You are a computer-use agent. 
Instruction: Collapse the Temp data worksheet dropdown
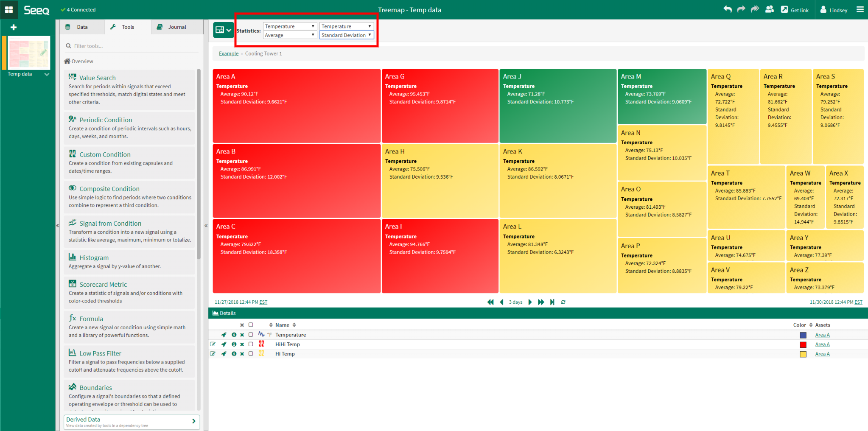[47, 74]
